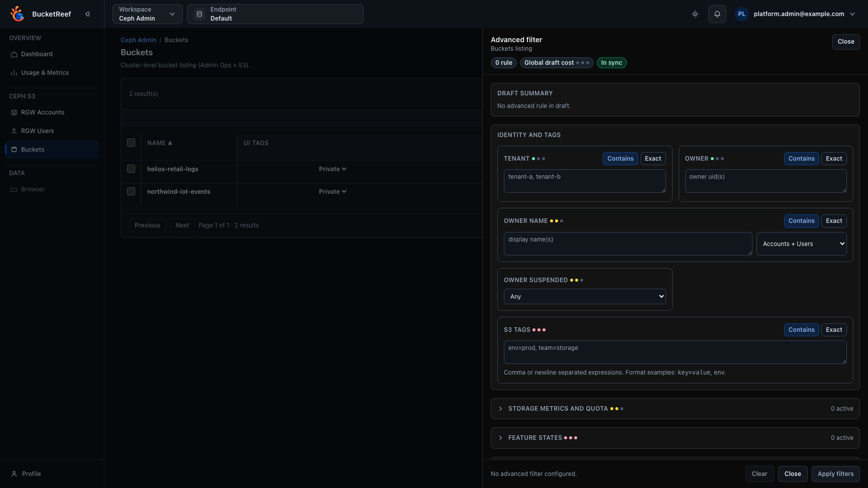Click the bottom Close button
The height and width of the screenshot is (488, 868).
pos(793,474)
